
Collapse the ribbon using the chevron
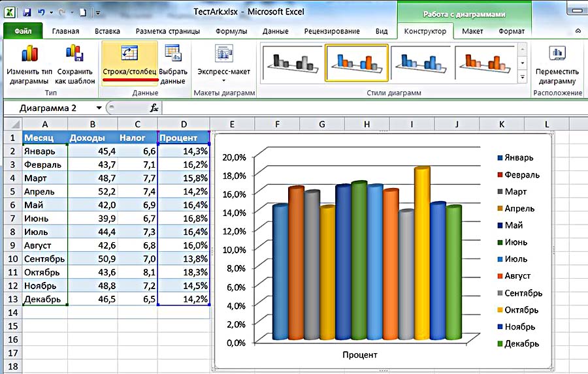[x=578, y=31]
